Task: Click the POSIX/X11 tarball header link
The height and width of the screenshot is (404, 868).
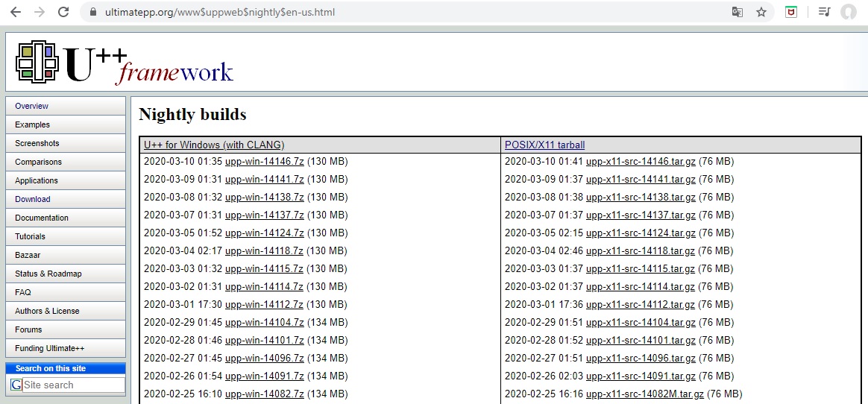Action: click(544, 145)
